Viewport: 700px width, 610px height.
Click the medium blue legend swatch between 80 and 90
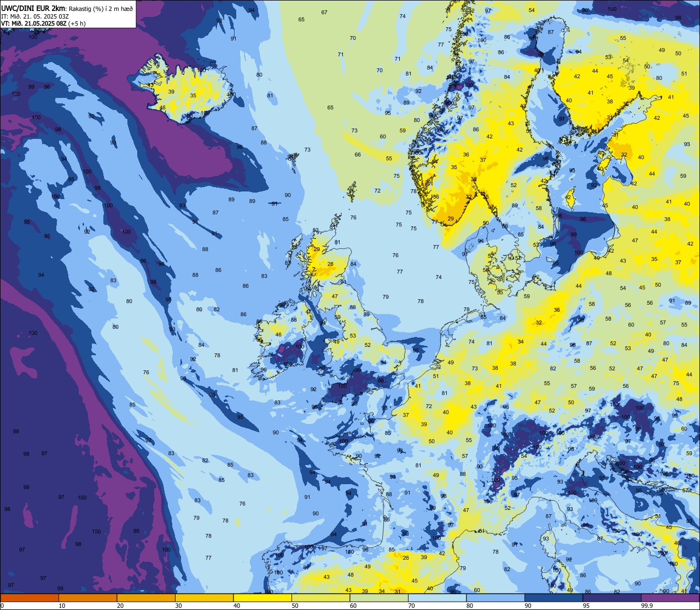[495, 597]
